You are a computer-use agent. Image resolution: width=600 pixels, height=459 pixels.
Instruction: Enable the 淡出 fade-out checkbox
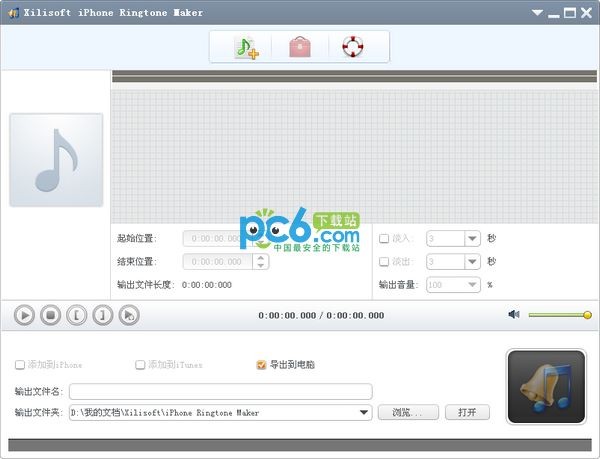coord(384,262)
